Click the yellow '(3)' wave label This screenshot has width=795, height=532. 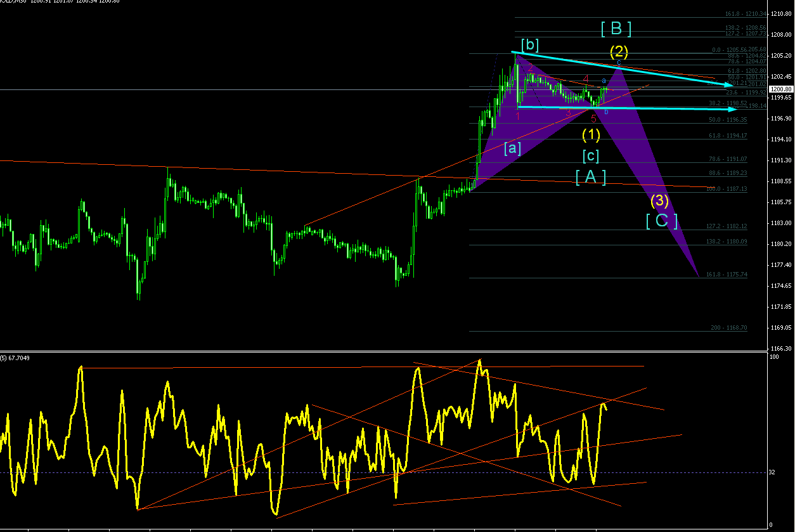[659, 200]
